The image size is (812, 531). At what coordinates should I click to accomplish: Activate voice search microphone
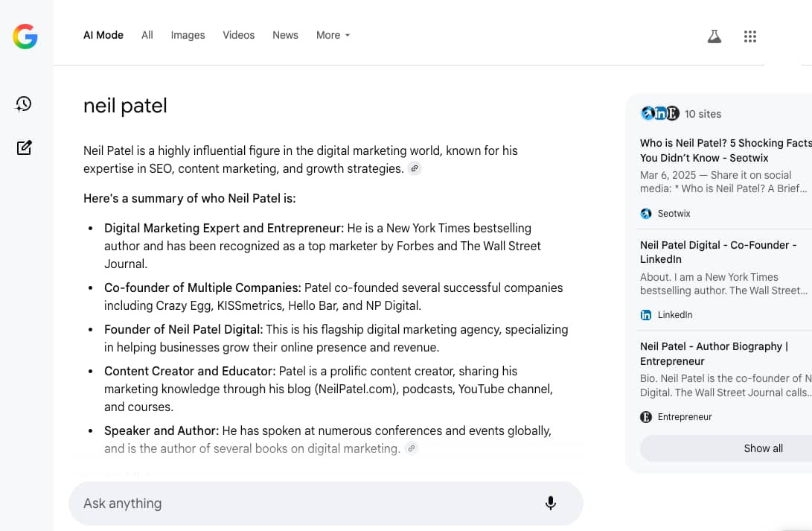point(551,503)
